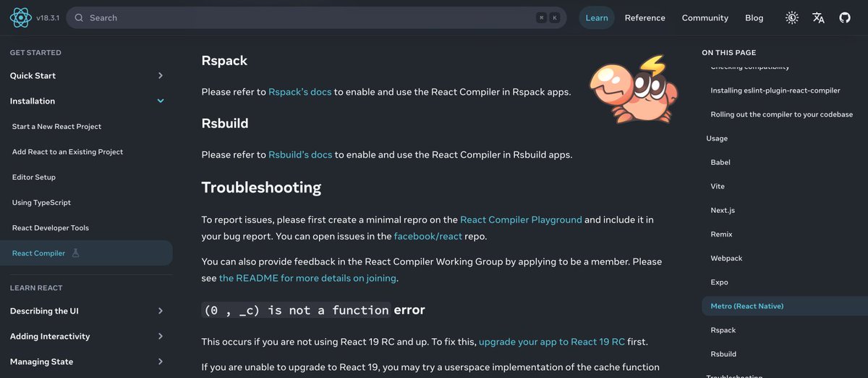
Task: Open the GitHub repository icon
Action: [x=844, y=17]
